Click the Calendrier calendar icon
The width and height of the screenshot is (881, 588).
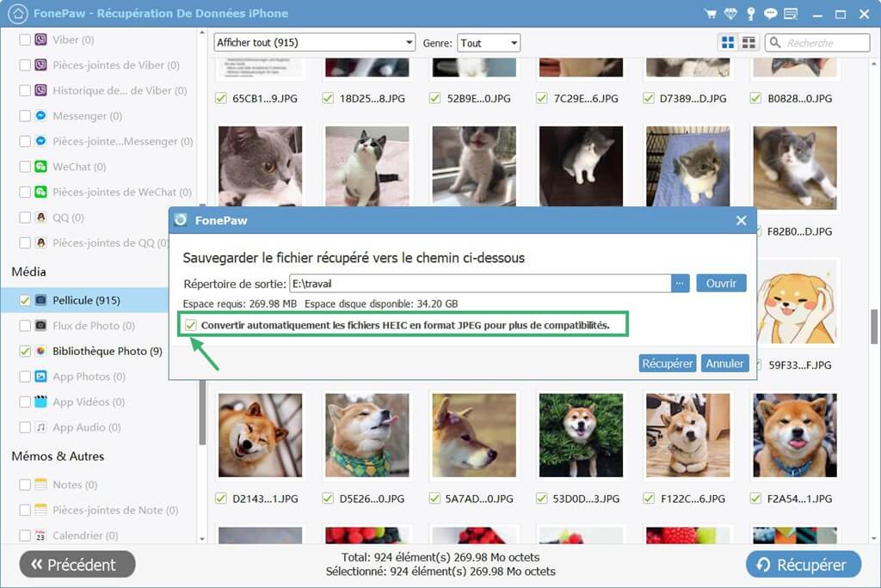[x=41, y=536]
